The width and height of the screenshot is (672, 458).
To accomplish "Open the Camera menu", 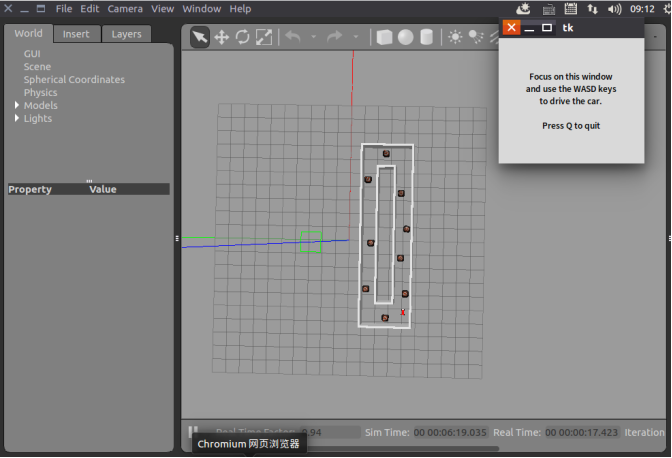I will click(125, 9).
